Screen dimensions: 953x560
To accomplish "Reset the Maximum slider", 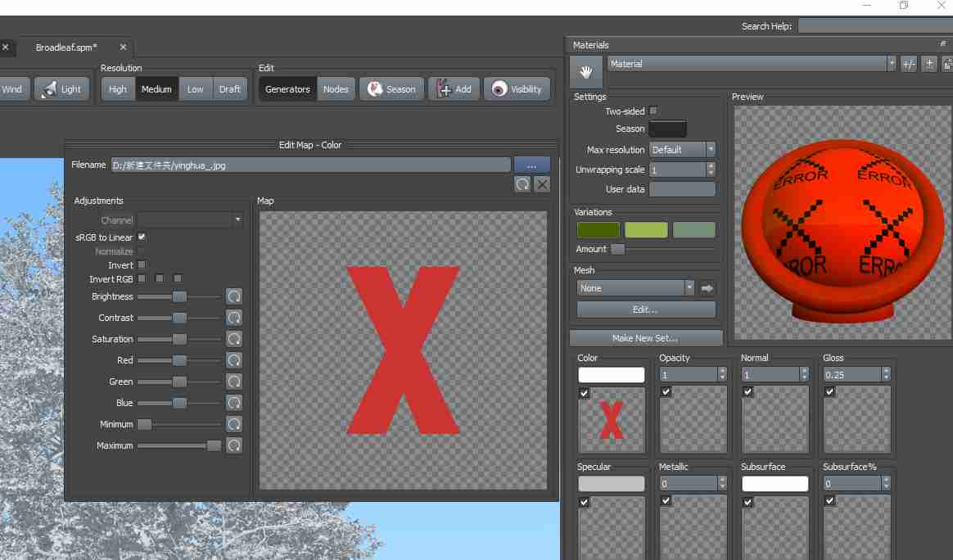I will 234,445.
